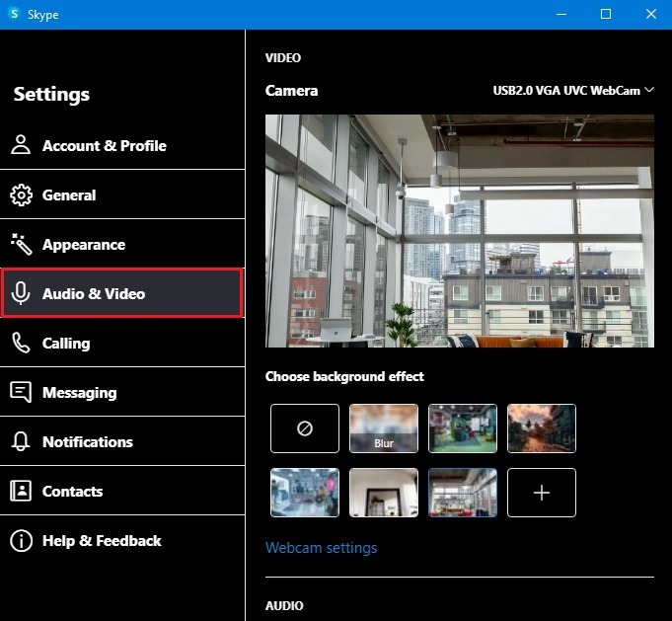This screenshot has height=621, width=672.
Task: Open the Notifications settings
Action: click(122, 441)
